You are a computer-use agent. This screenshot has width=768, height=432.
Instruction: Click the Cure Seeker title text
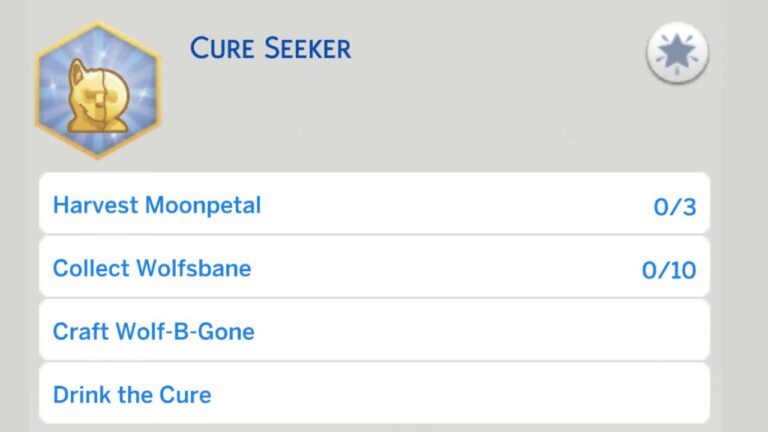pyautogui.click(x=270, y=48)
